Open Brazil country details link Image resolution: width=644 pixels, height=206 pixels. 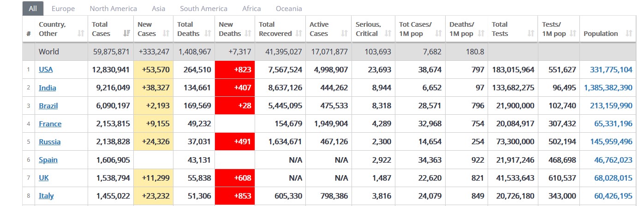click(x=48, y=106)
